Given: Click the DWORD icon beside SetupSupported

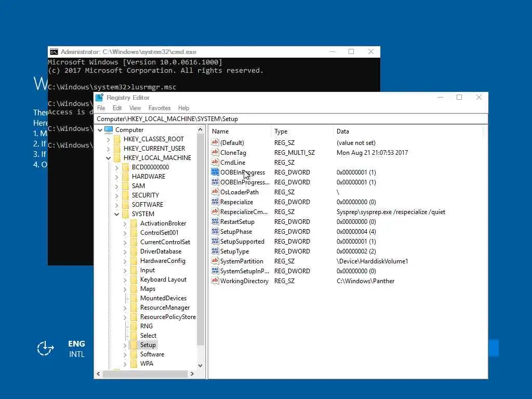Looking at the screenshot, I should (x=215, y=241).
